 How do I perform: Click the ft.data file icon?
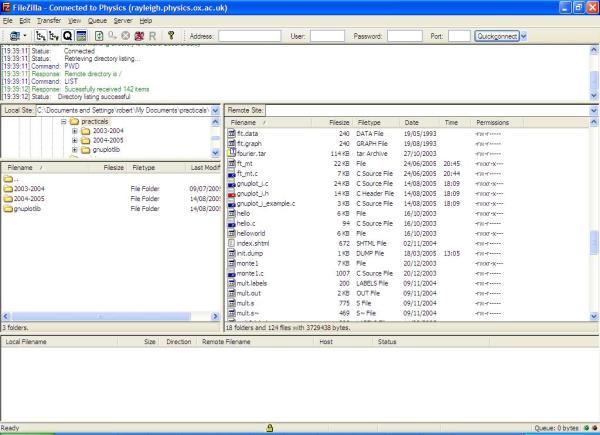[232, 133]
